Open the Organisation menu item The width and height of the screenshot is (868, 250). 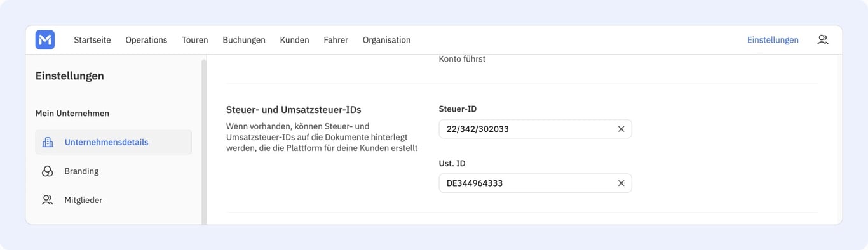click(386, 40)
